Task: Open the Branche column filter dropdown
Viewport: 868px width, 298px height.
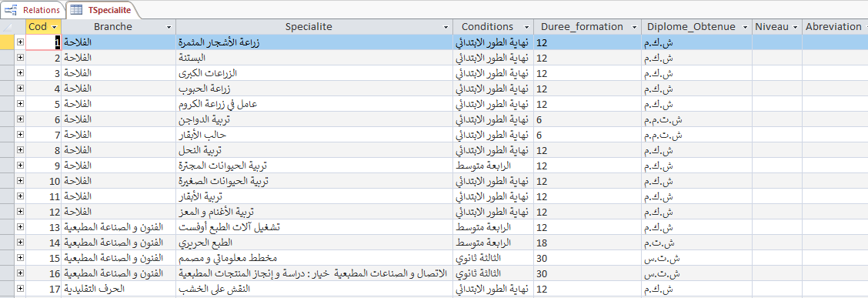Action: (x=169, y=27)
